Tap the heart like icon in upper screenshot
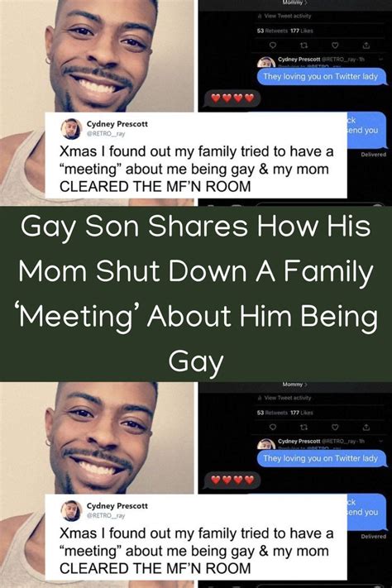392x588 pixels. [336, 45]
